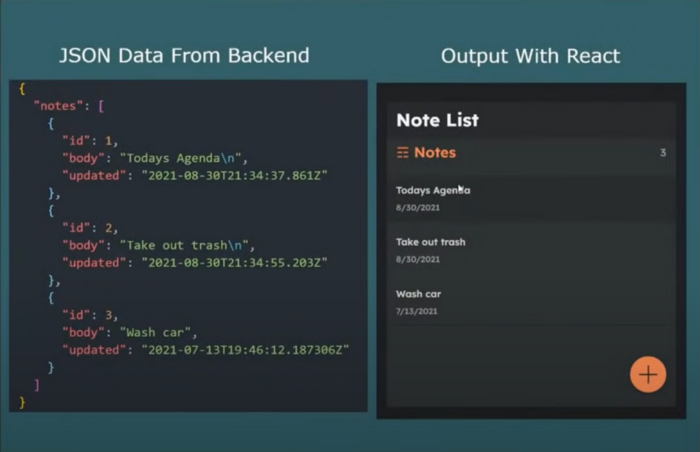Click the Note List title
The height and width of the screenshot is (452, 700).
point(437,120)
